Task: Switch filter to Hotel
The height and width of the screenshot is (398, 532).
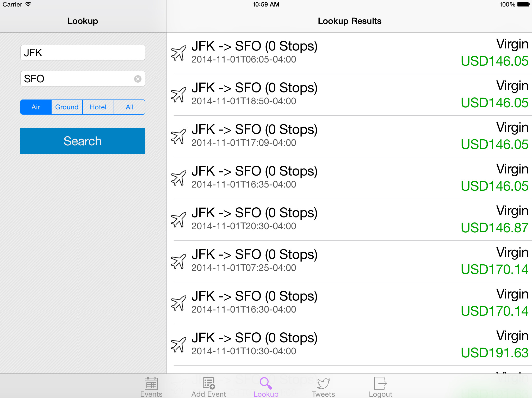Action: click(x=98, y=107)
